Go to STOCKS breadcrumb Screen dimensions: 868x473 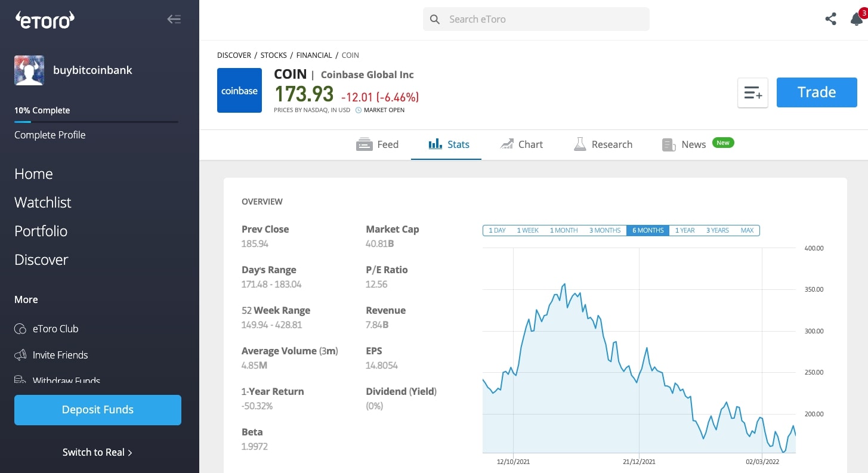click(x=274, y=55)
